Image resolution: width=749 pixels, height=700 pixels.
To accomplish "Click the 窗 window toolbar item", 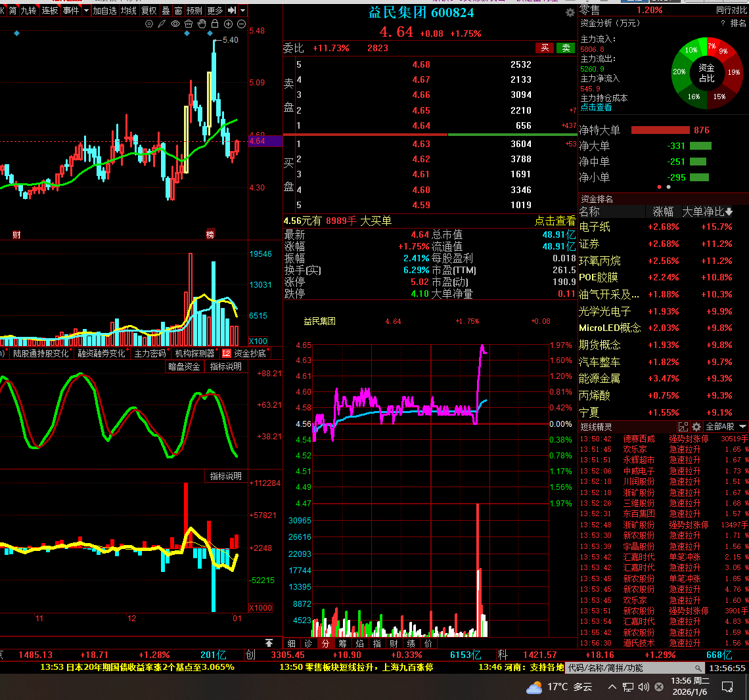I will [x=178, y=11].
